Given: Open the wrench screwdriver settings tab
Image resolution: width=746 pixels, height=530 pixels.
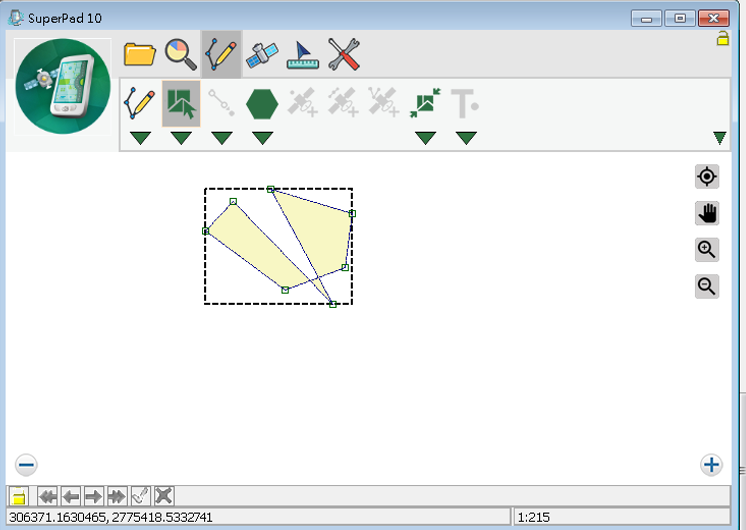Looking at the screenshot, I should (x=344, y=54).
